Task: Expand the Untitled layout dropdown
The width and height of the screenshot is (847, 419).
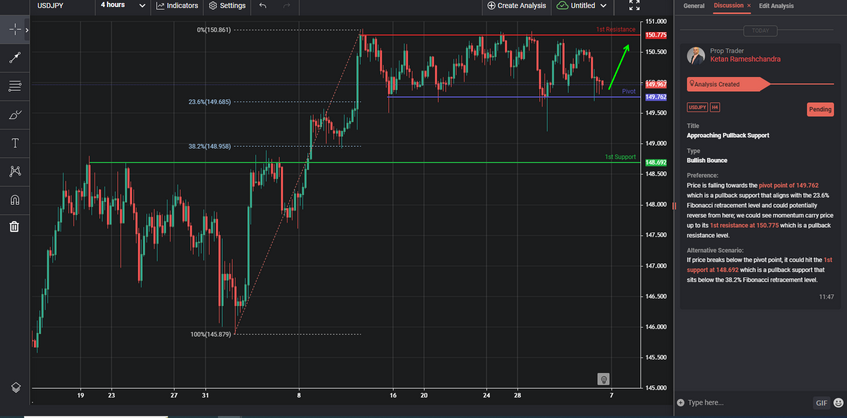Action: [x=589, y=6]
